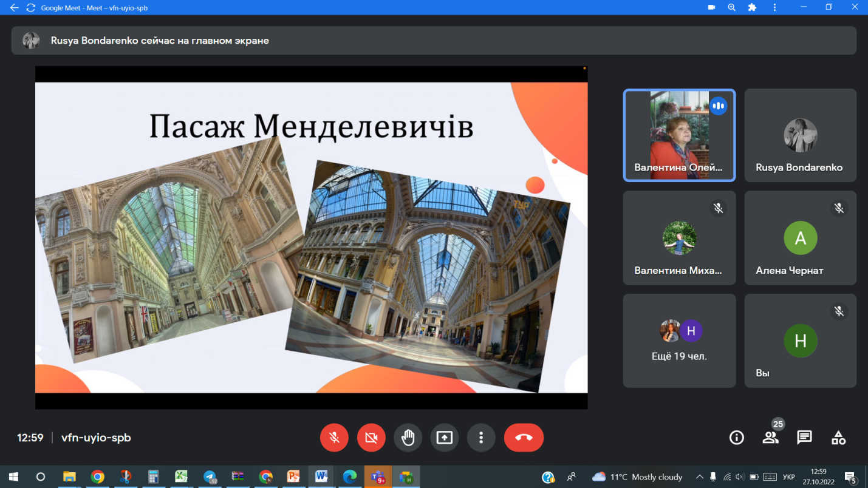This screenshot has height=488, width=868.
Task: Show hidden system tray icons
Action: 699,477
